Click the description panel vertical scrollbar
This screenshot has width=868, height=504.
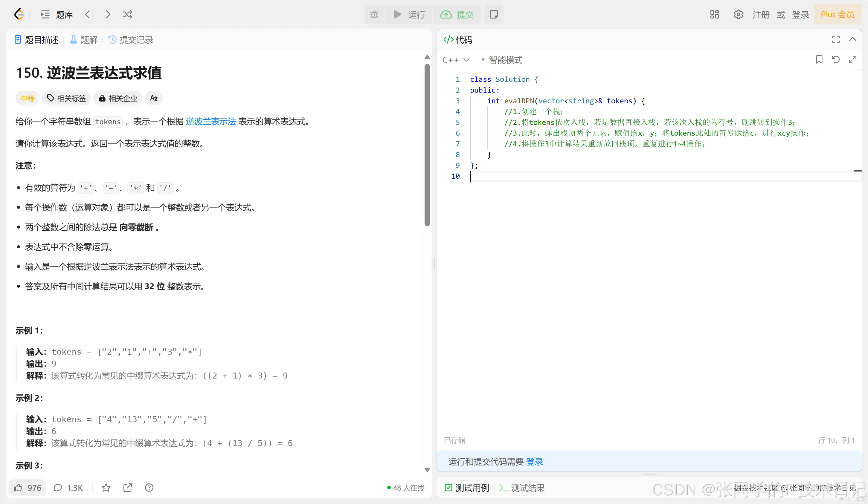click(427, 145)
